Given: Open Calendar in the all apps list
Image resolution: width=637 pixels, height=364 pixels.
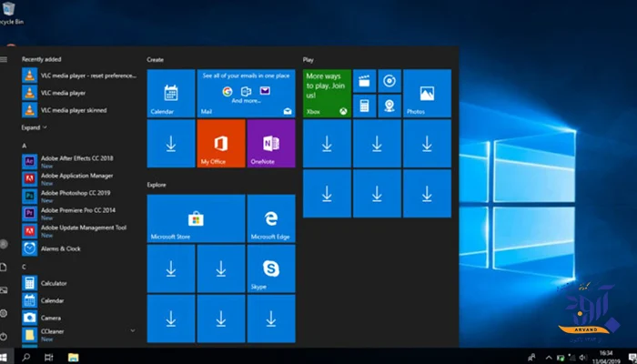Looking at the screenshot, I should click(x=79, y=300).
